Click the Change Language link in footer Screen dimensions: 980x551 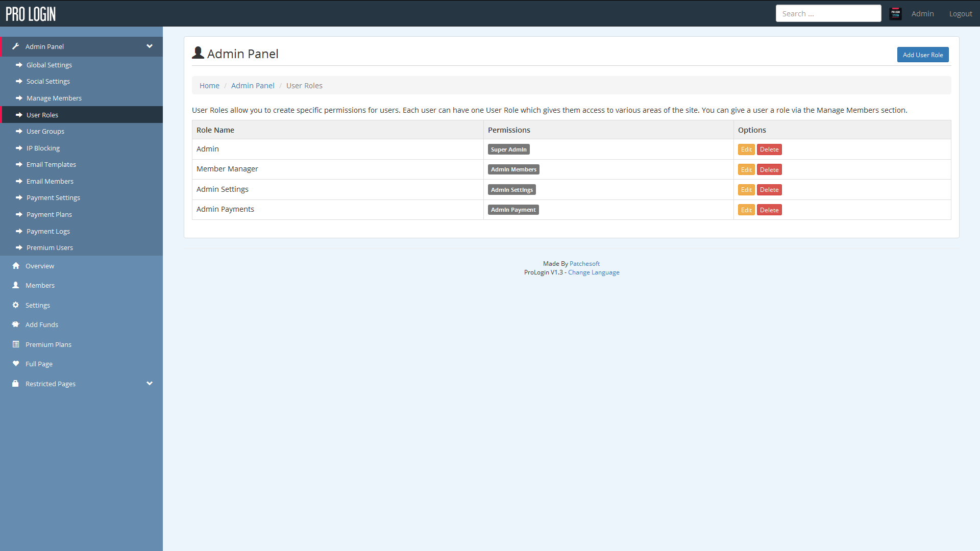(594, 272)
